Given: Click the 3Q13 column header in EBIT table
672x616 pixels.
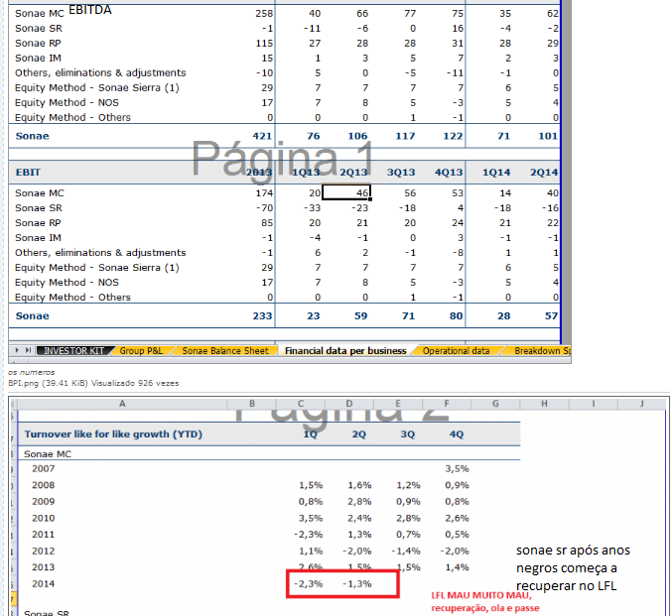Looking at the screenshot, I should click(401, 173).
